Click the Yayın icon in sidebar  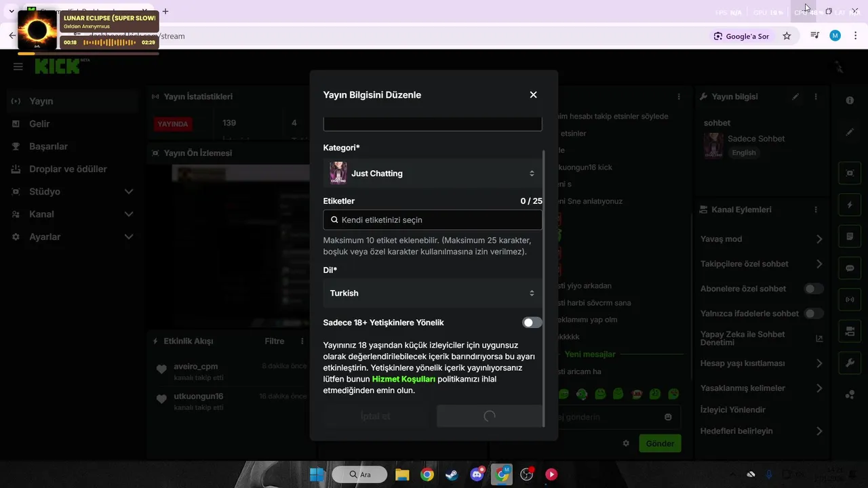16,101
